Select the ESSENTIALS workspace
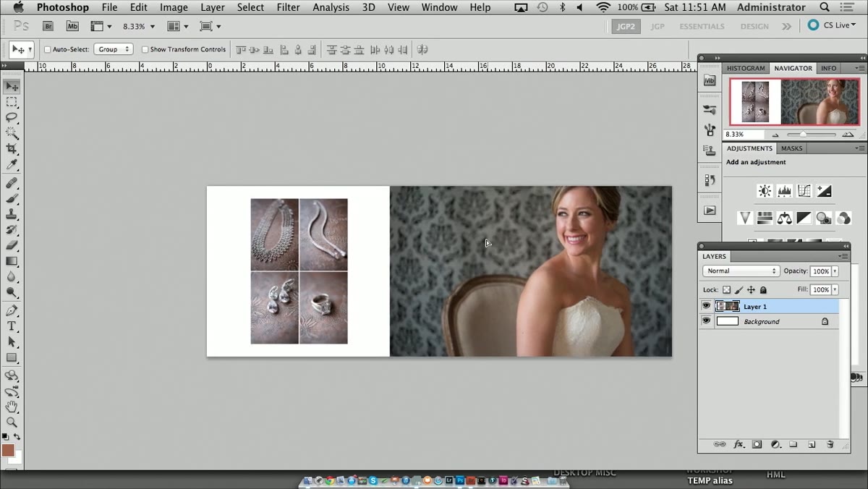The height and width of the screenshot is (489, 868). click(x=702, y=26)
